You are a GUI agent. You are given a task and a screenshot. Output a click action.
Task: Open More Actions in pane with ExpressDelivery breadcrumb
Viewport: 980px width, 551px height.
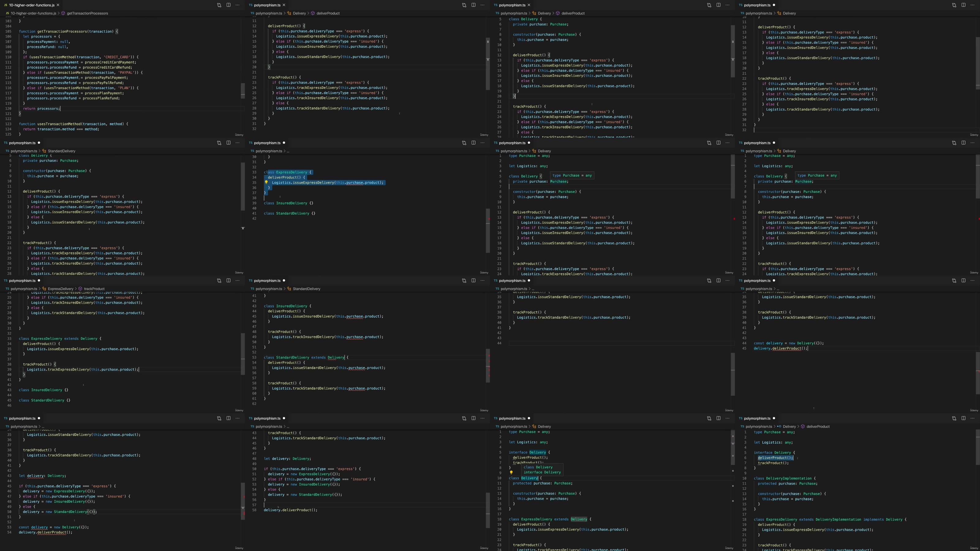[238, 281]
